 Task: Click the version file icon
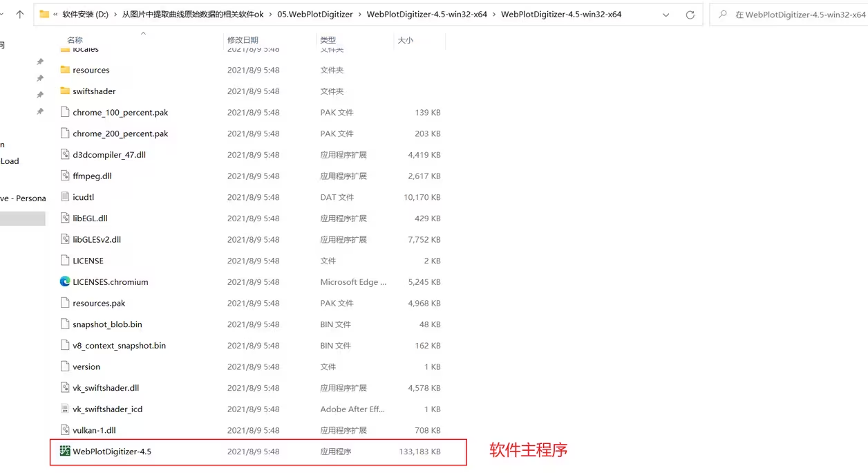(65, 367)
